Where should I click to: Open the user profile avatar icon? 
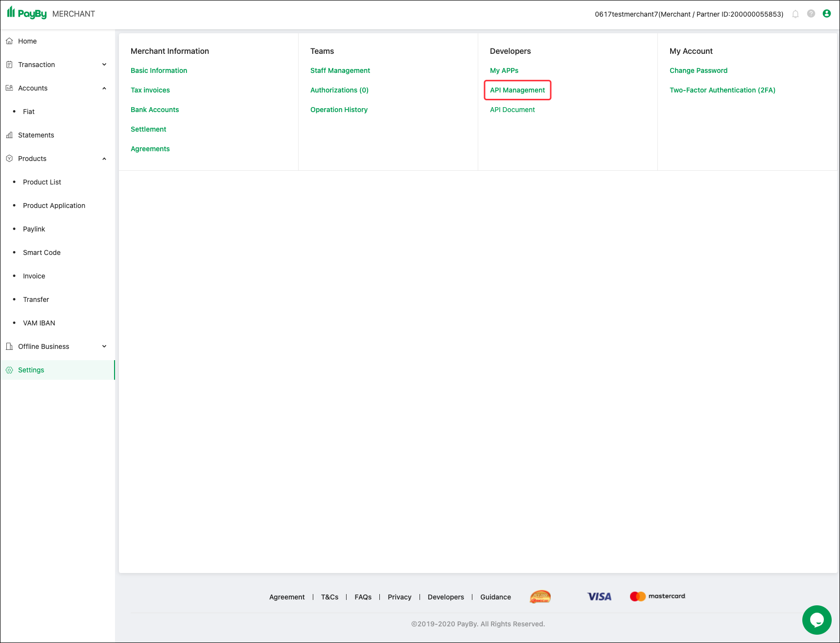(x=827, y=14)
